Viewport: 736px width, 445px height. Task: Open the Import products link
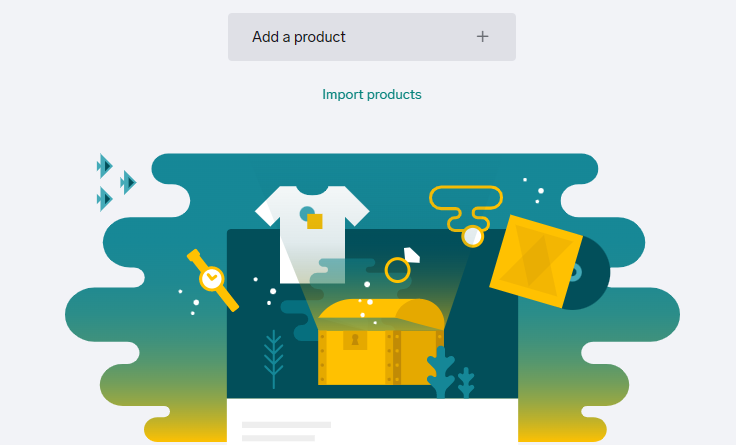point(371,95)
